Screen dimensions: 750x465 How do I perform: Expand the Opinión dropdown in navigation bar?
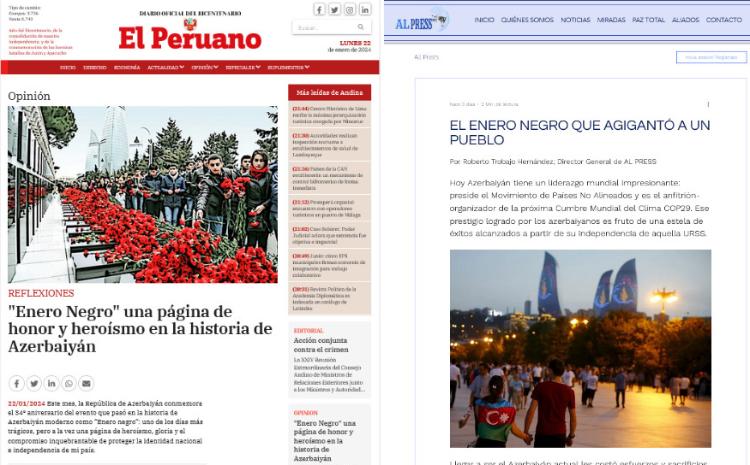204,68
